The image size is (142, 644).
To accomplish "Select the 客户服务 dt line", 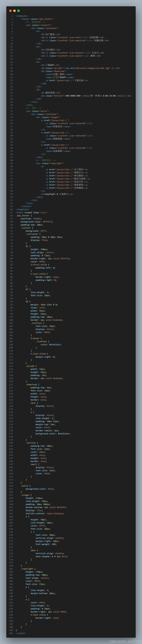I will [x=51, y=35].
